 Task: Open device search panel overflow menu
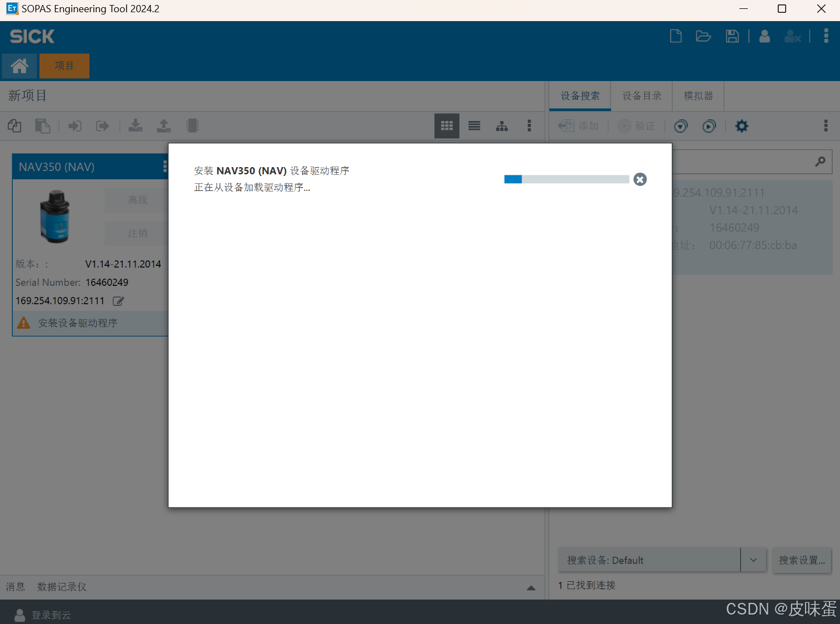click(x=826, y=126)
